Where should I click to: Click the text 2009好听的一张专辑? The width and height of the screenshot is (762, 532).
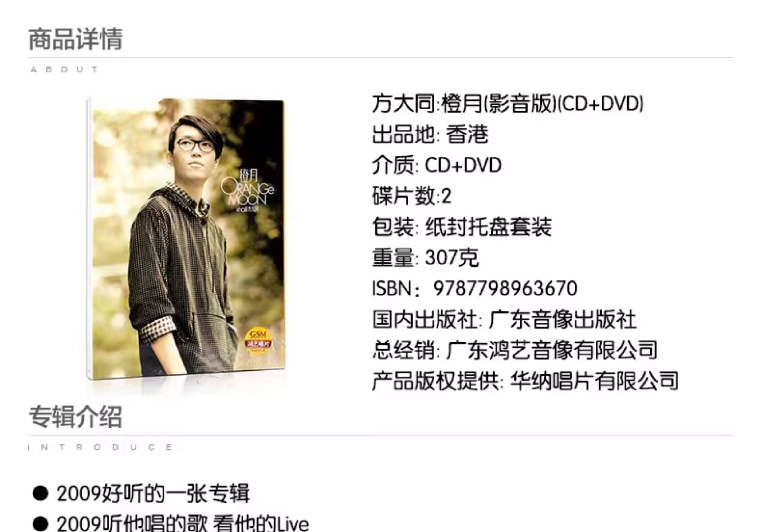pos(153,494)
